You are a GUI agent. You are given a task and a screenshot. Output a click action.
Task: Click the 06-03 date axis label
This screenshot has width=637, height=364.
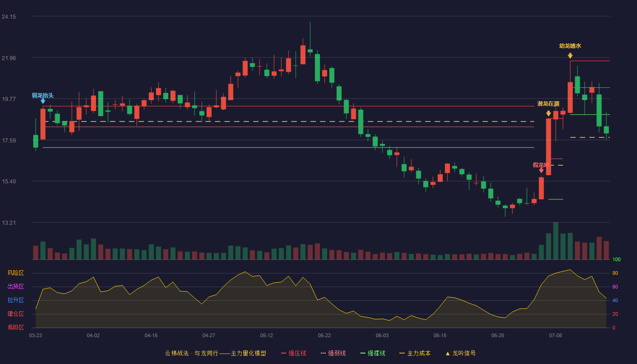click(x=382, y=335)
